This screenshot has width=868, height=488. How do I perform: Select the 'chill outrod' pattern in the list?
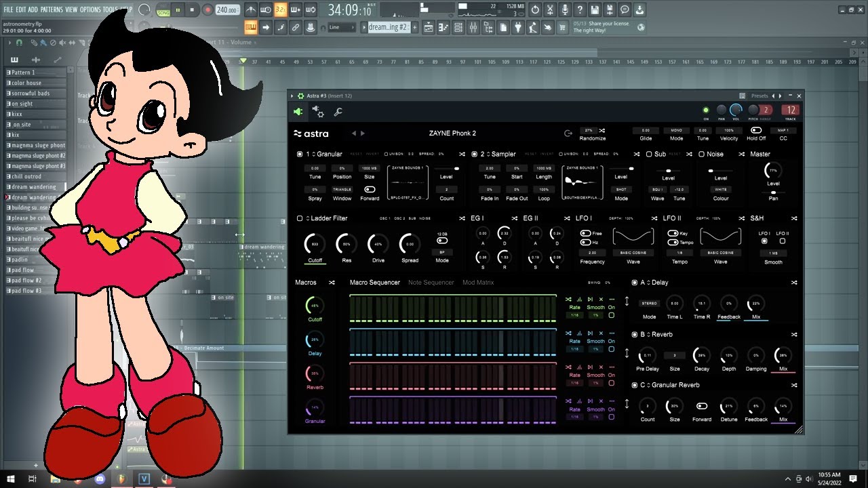pos(36,176)
